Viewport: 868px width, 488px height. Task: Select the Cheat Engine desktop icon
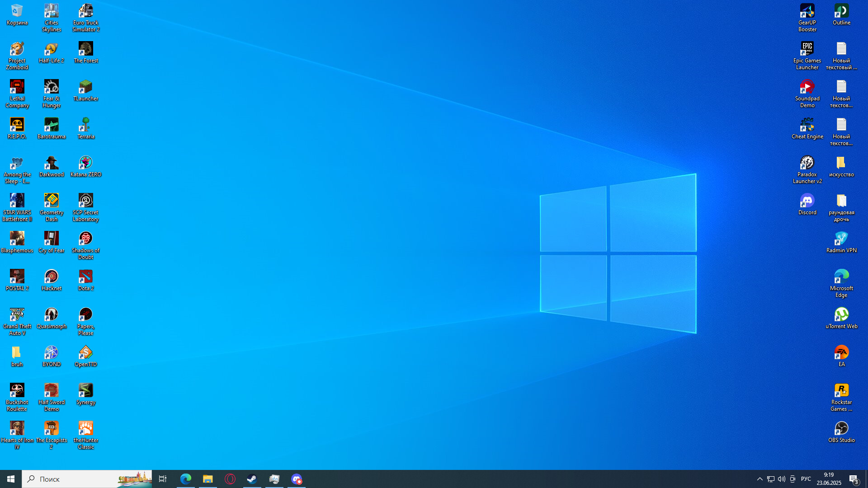[x=807, y=129]
